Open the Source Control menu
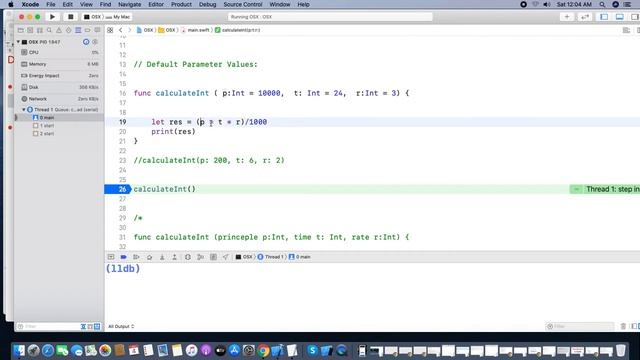The height and width of the screenshot is (360, 640). coord(242,4)
